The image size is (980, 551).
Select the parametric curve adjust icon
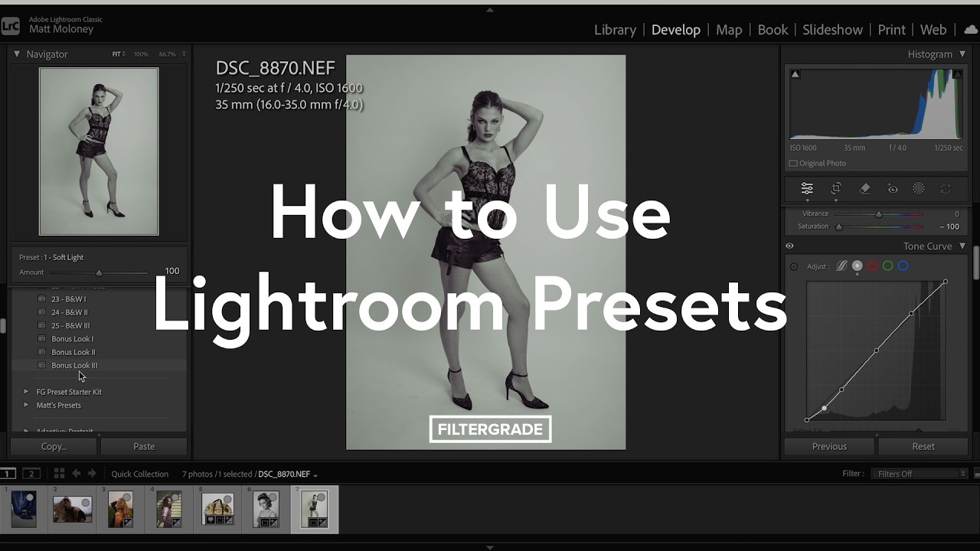841,266
